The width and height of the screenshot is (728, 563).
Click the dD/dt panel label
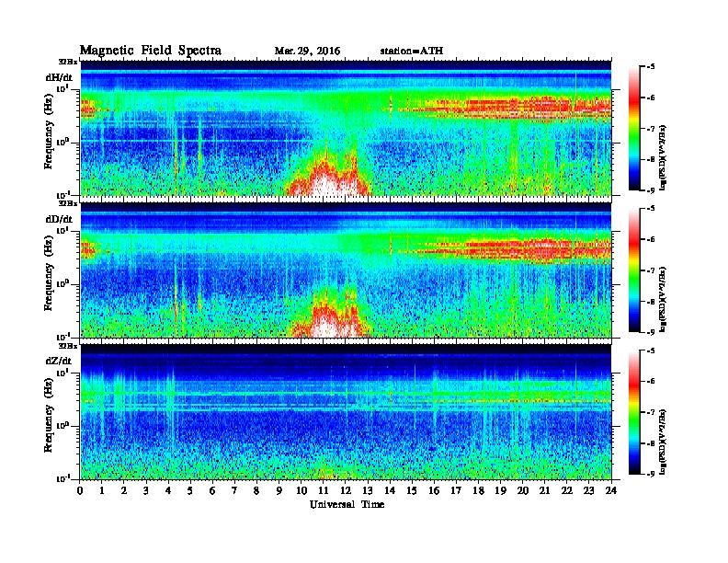pos(59,219)
